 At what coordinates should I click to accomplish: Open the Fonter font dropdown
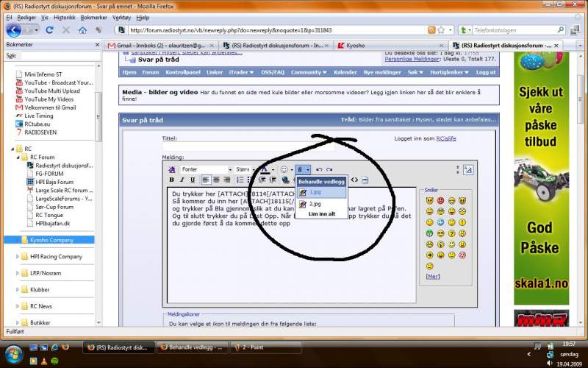[x=207, y=169]
